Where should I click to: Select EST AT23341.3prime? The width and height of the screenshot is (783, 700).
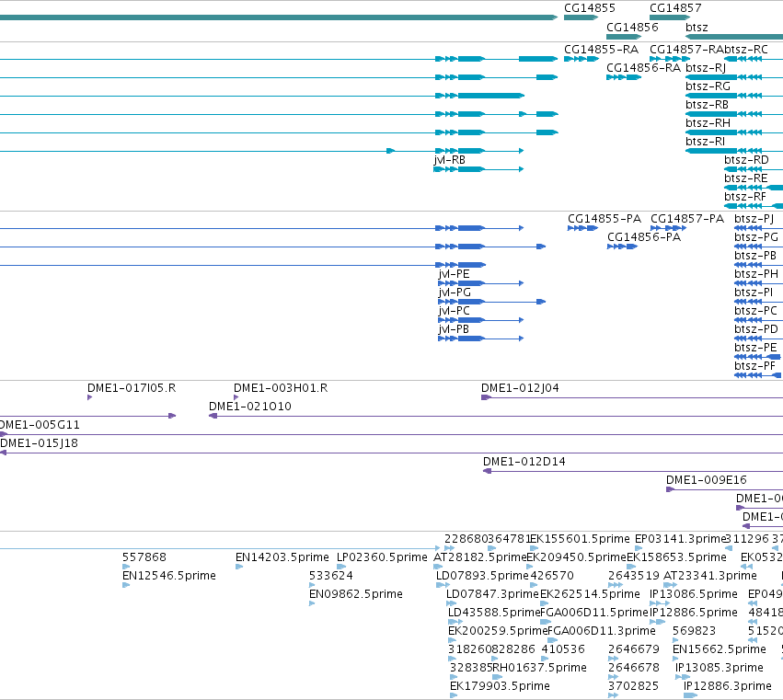pos(710,576)
